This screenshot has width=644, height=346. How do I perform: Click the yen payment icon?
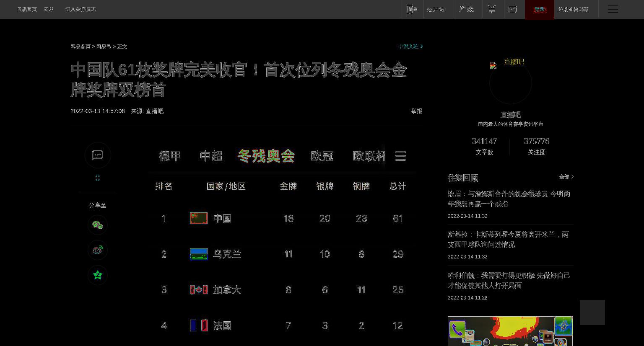[492, 9]
